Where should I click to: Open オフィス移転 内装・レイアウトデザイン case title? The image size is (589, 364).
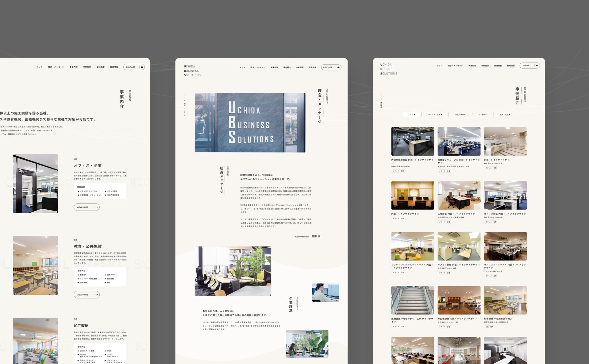pyautogui.click(x=459, y=265)
